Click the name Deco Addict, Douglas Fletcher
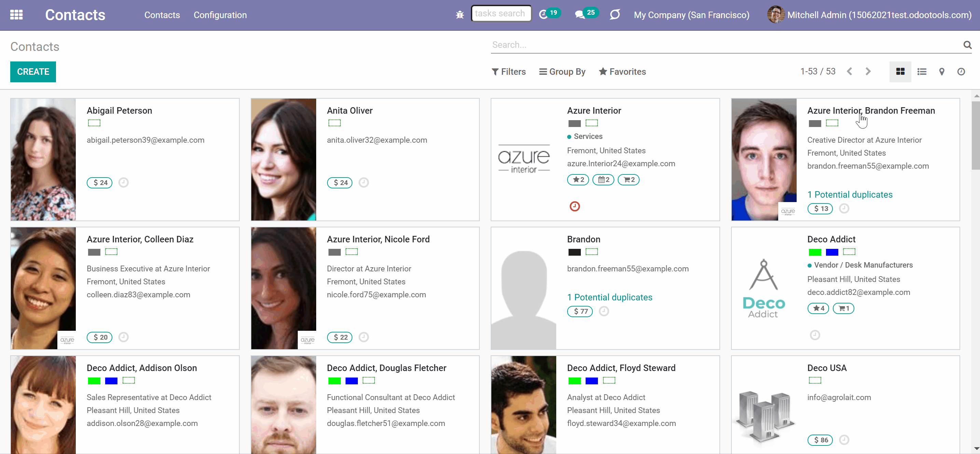Image resolution: width=980 pixels, height=454 pixels. [x=387, y=368]
